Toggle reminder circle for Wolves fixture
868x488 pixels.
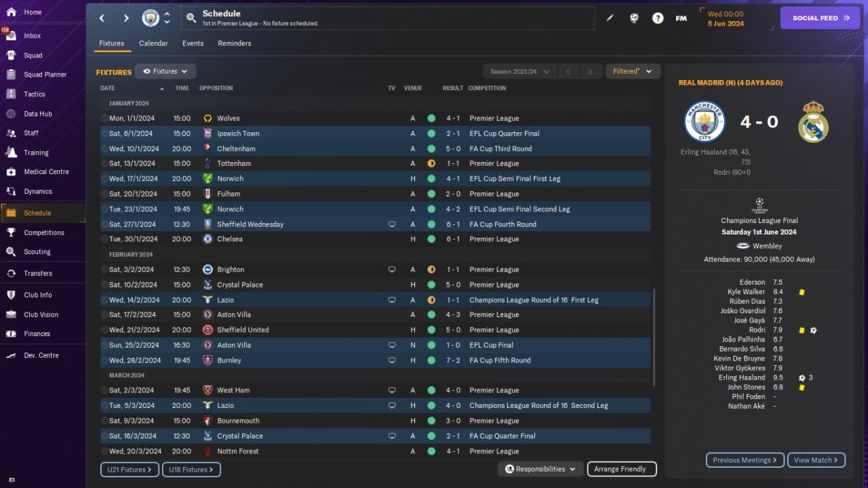point(104,119)
